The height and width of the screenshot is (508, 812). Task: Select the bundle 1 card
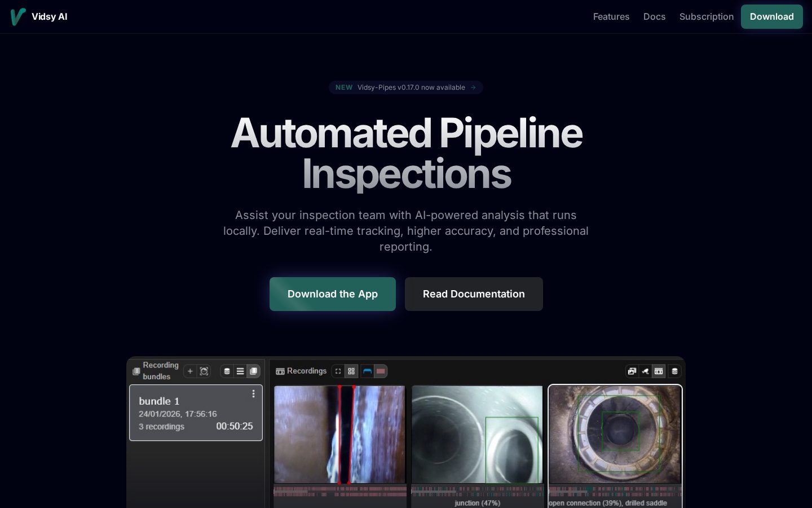[196, 413]
